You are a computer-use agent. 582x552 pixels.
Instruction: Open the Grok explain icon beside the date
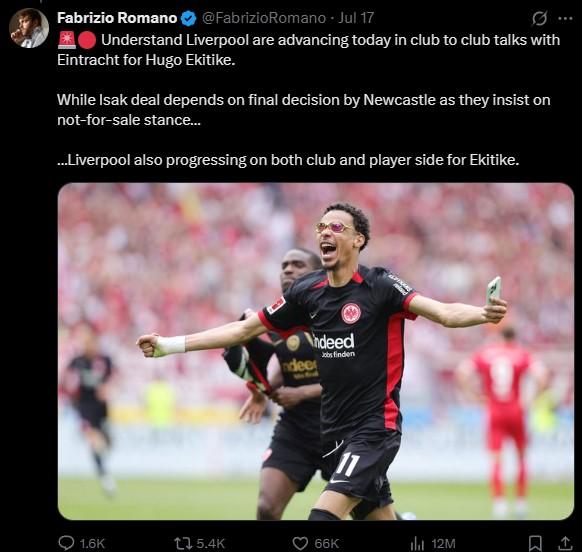click(x=539, y=18)
